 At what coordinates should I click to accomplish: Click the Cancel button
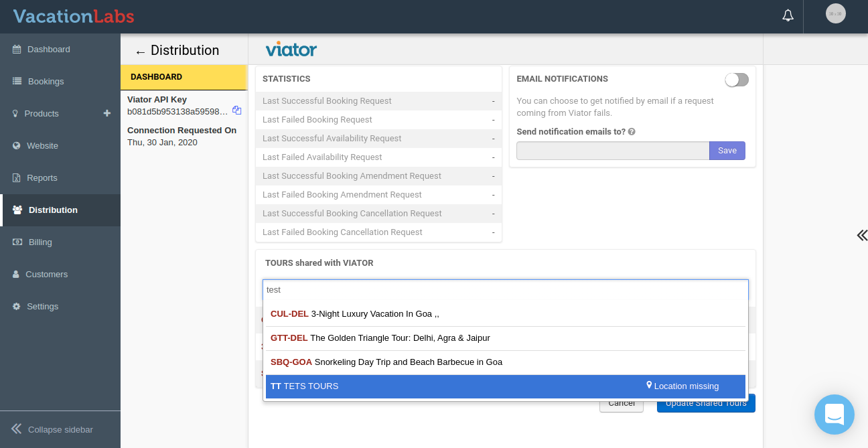click(x=622, y=405)
